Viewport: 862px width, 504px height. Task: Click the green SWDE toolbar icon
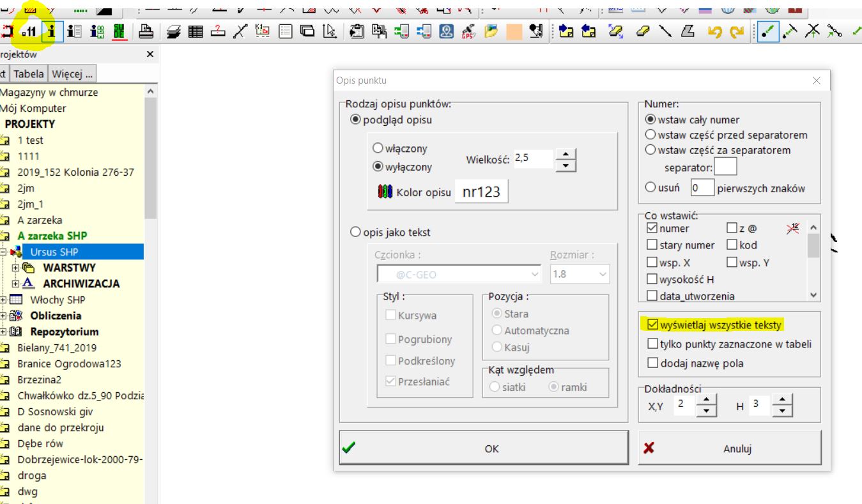point(119,31)
